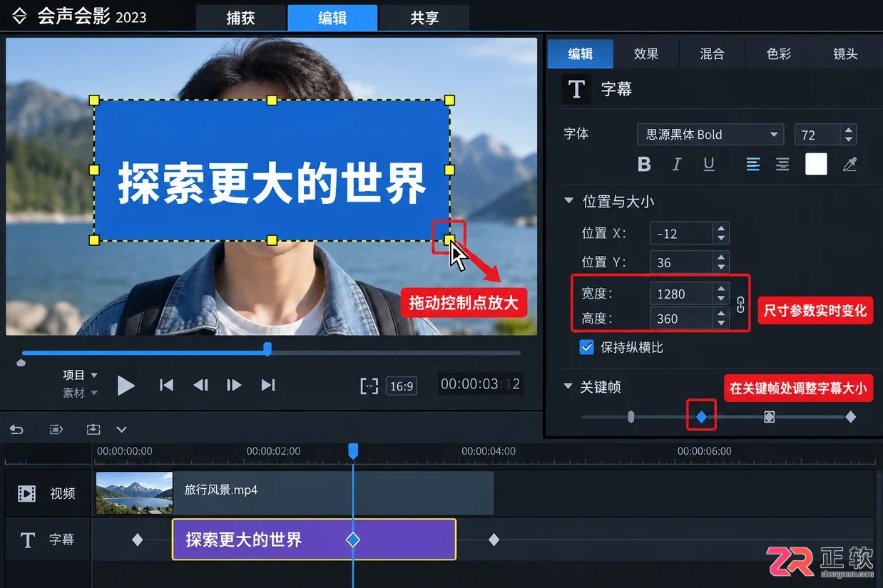Viewport: 883px width, 588px height.
Task: Select the 编辑 tab in properties panel
Action: tap(580, 53)
